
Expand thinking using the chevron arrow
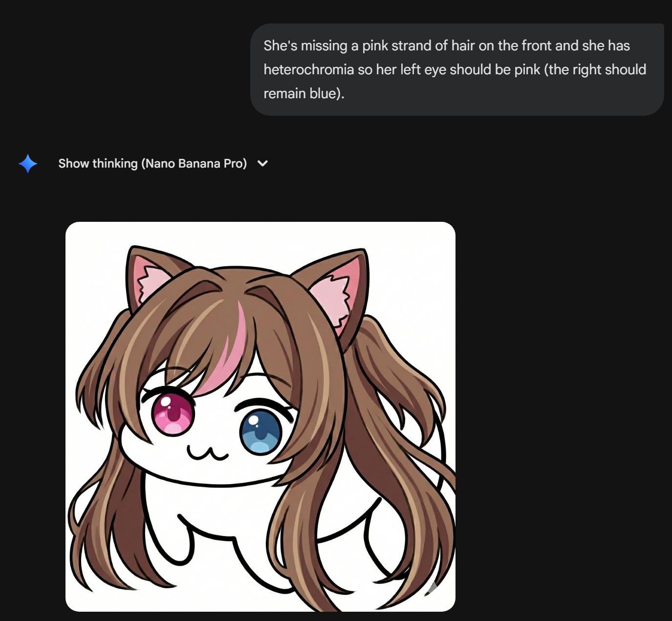(262, 163)
